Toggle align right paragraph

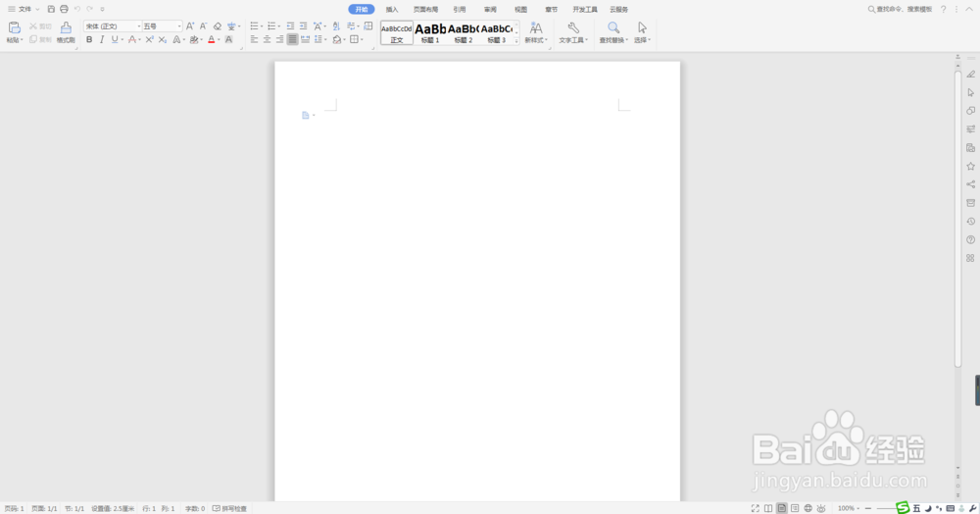(x=279, y=39)
